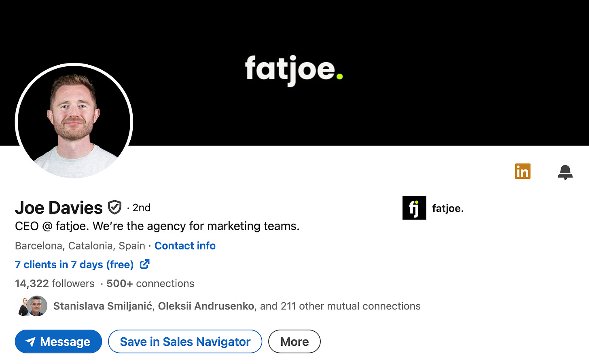The image size is (589, 364).
Task: Click the mutual connections avatar stack
Action: point(31,306)
